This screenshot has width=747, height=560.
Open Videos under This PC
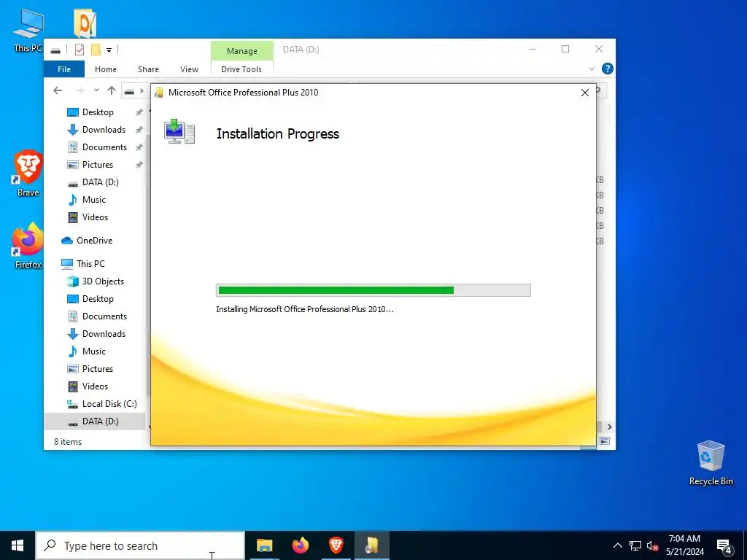(95, 386)
